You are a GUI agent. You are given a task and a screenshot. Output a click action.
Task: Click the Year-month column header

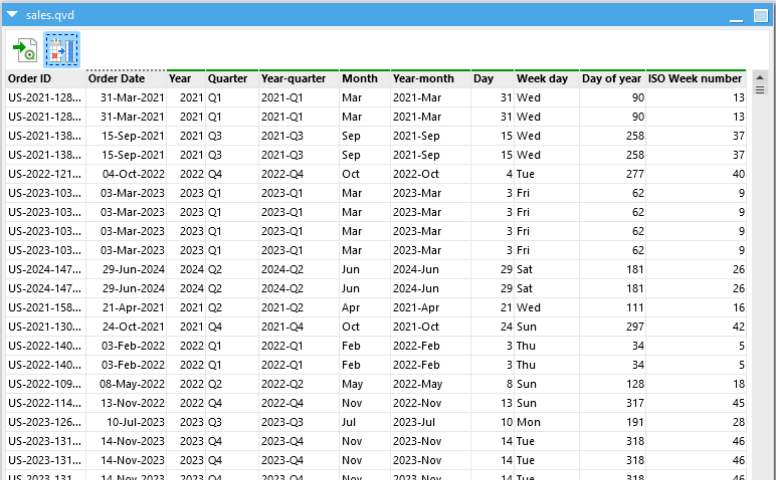(x=431, y=79)
